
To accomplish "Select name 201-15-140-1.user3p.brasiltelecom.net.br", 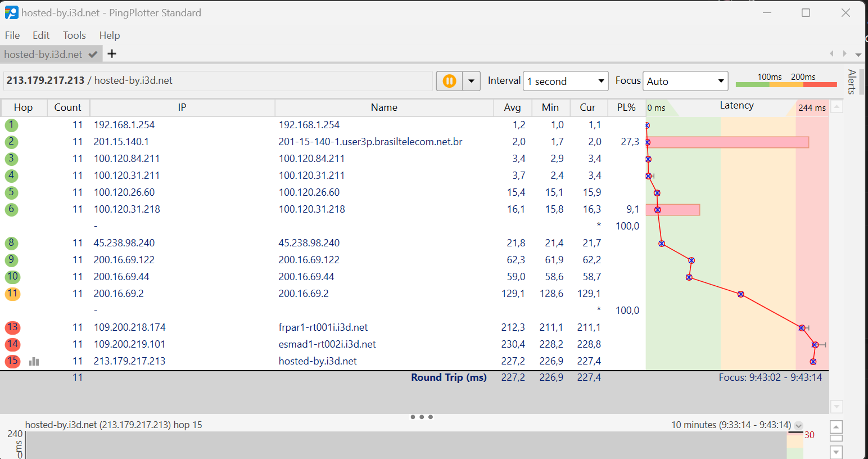I will coord(370,142).
